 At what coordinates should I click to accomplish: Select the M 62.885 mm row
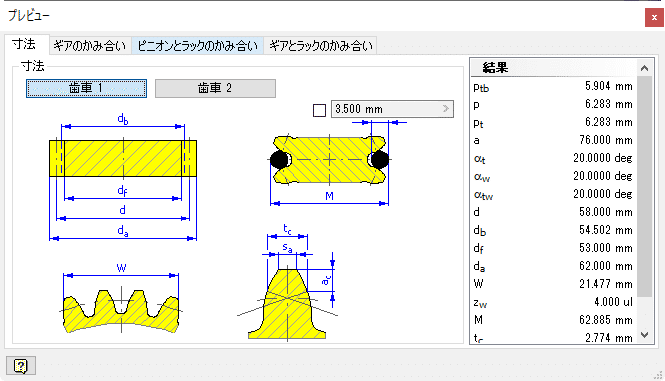(553, 320)
